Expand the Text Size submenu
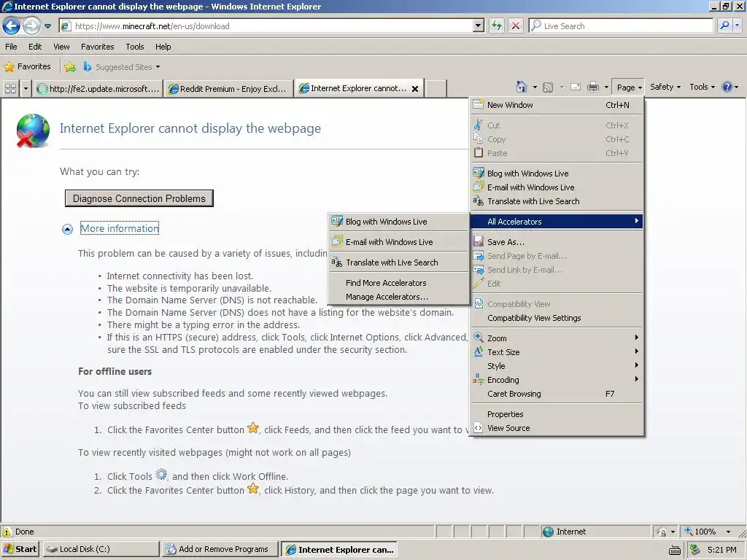The width and height of the screenshot is (747, 560). pyautogui.click(x=557, y=352)
